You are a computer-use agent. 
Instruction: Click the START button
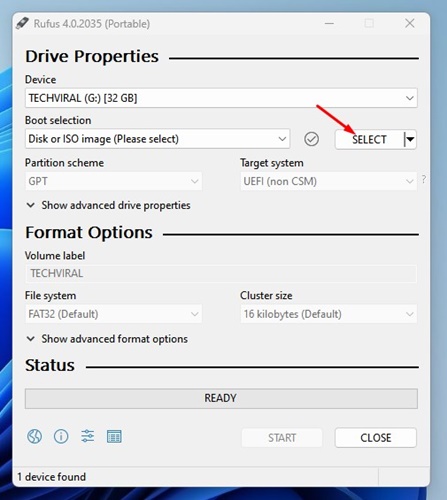[282, 438]
